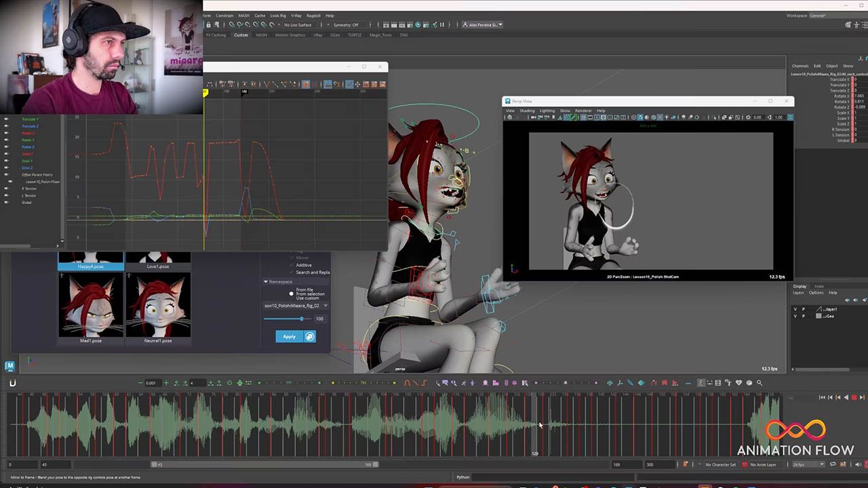Screen dimensions: 868x488
Task: Select the Mad1.pose thumbnail
Action: click(91, 306)
